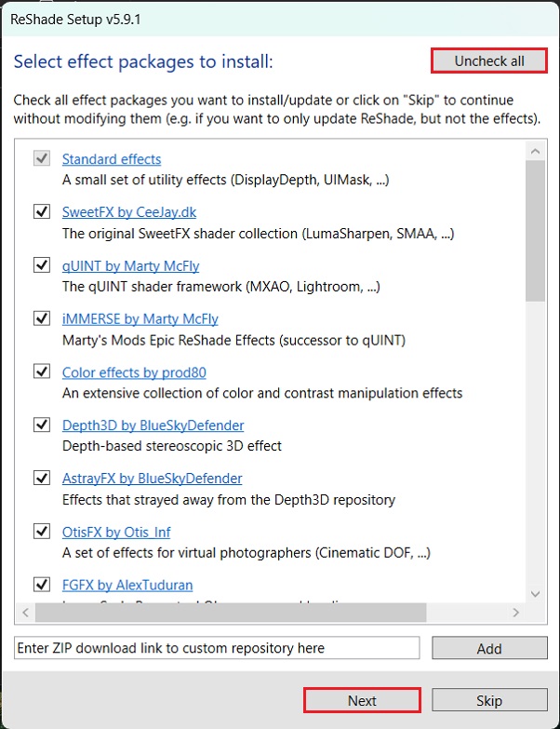This screenshot has height=729, width=560.
Task: Open the iMMERSE by Marty McFly link
Action: (140, 319)
